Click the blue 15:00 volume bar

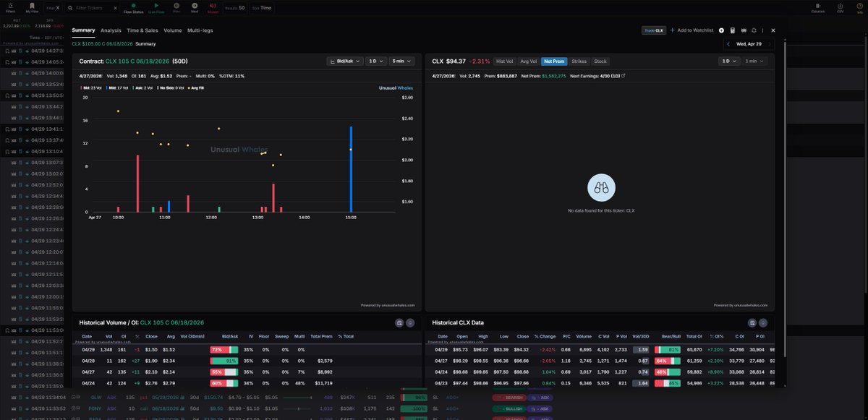pyautogui.click(x=351, y=169)
